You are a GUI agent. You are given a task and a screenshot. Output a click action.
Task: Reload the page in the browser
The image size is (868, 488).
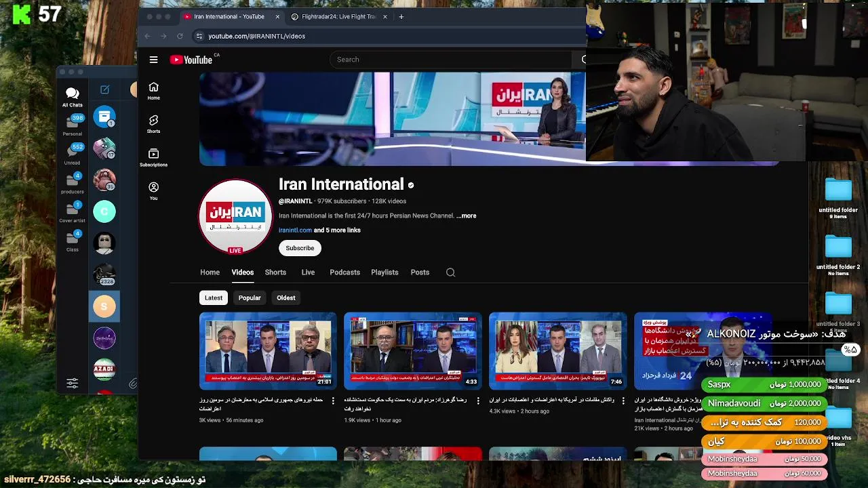180,36
